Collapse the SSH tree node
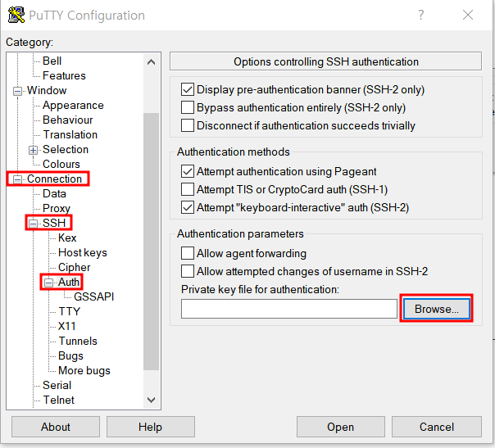 pos(33,224)
